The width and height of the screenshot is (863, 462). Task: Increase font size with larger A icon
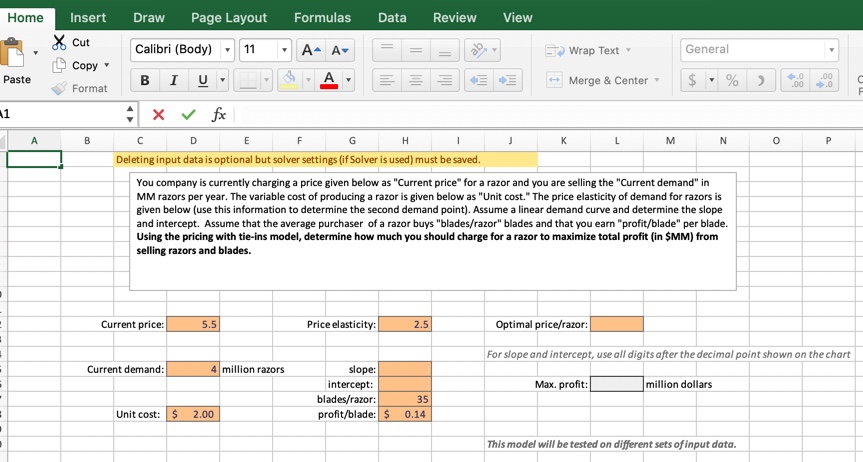pos(311,50)
